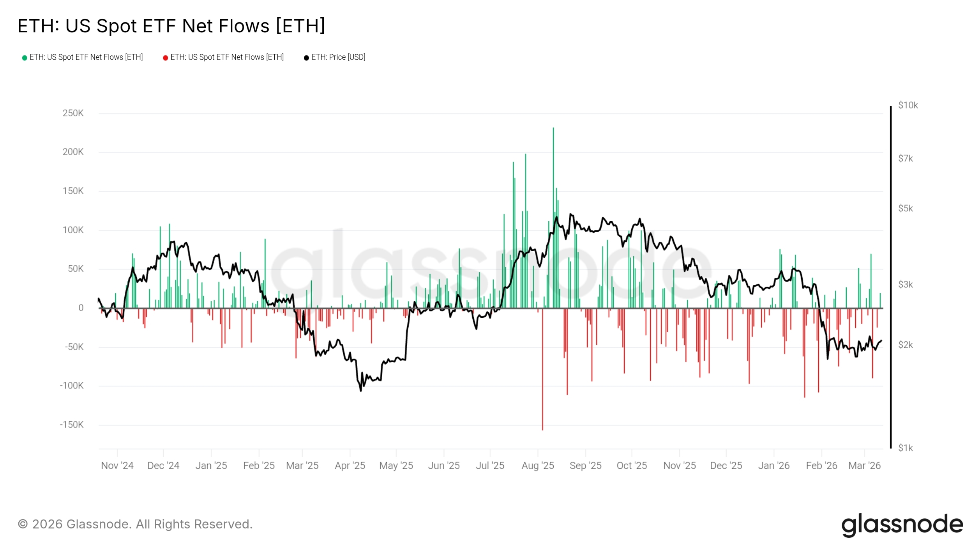This screenshot has height=546, width=980.
Task: Click the ETH: Price [USD] legend label
Action: [338, 57]
